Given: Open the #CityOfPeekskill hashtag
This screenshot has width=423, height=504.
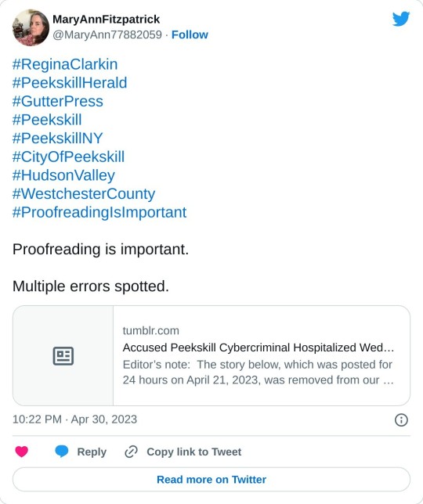Looking at the screenshot, I should tap(68, 157).
